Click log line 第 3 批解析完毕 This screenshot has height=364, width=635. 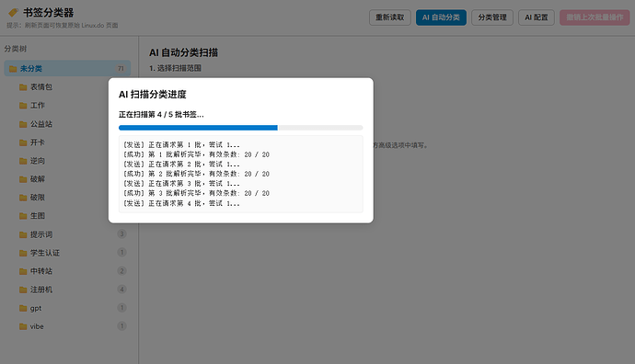tap(196, 193)
